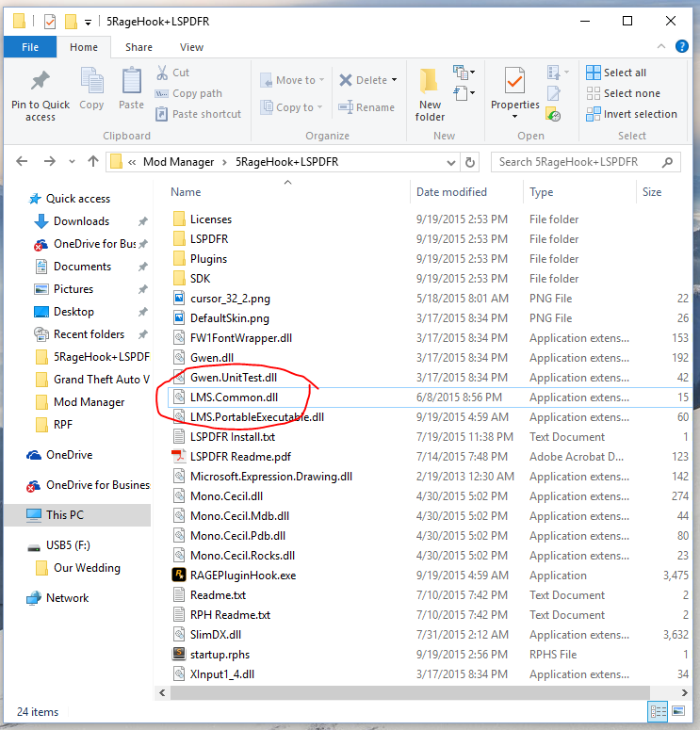700x730 pixels.
Task: Open OneDrive for Business under Quick access
Action: pyautogui.click(x=94, y=244)
